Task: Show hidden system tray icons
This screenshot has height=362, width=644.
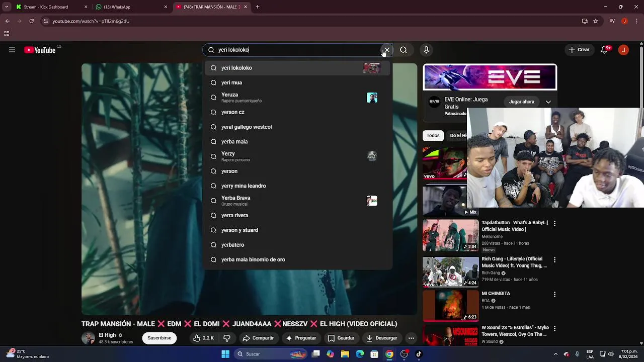Action: 555,354
